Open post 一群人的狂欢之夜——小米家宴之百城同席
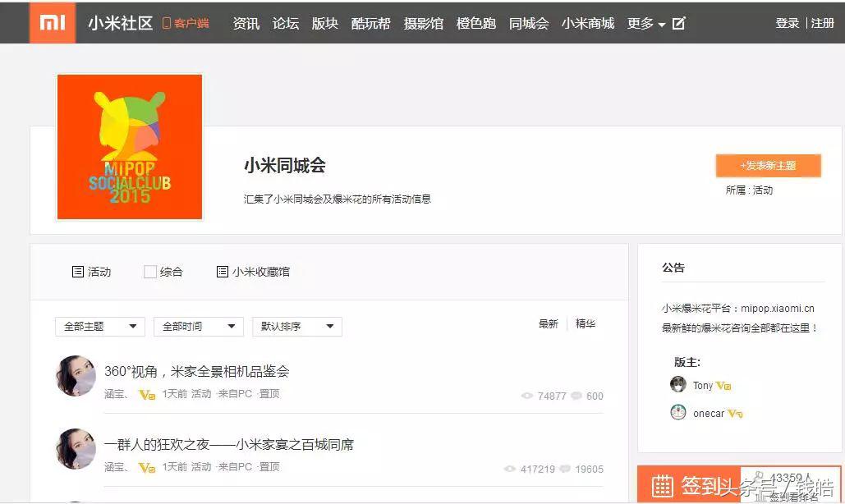The image size is (845, 504). (x=229, y=444)
